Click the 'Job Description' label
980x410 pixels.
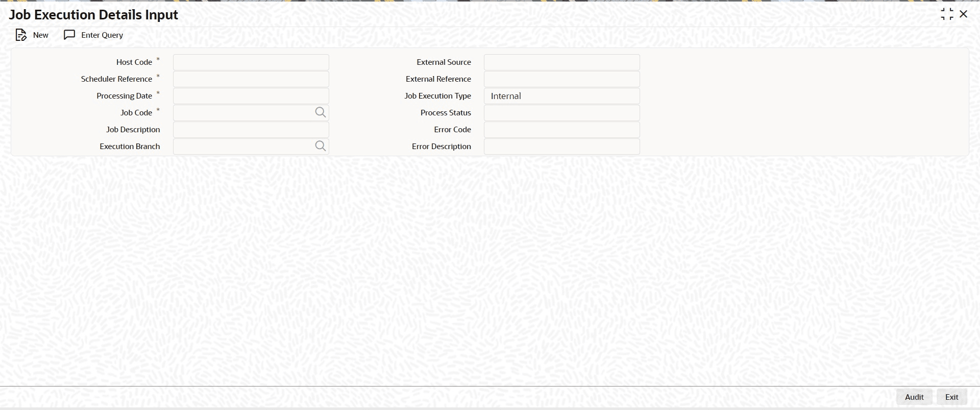click(133, 129)
